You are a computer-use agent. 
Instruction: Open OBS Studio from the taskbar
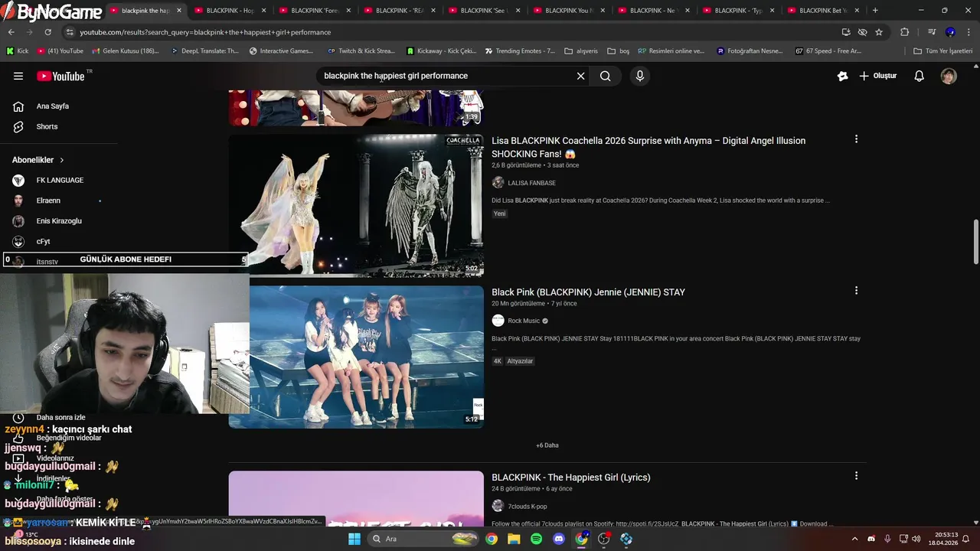tap(604, 539)
